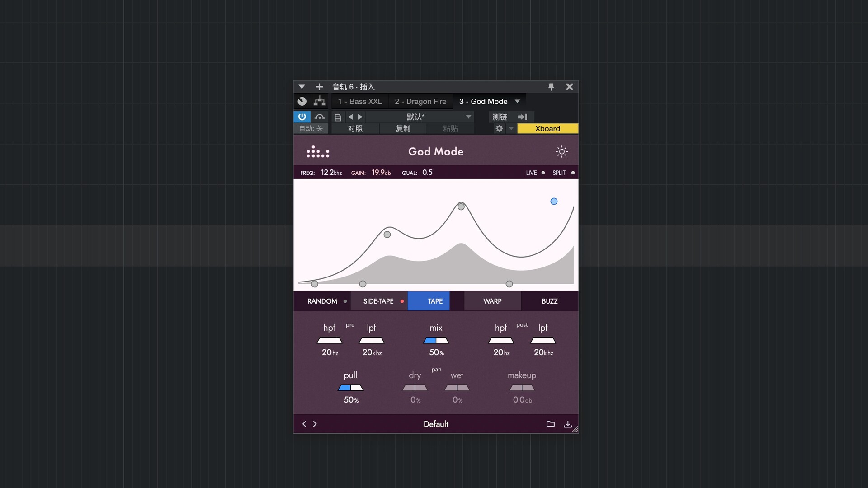
Task: Toggle the plugin power bypass button
Action: pyautogui.click(x=302, y=117)
